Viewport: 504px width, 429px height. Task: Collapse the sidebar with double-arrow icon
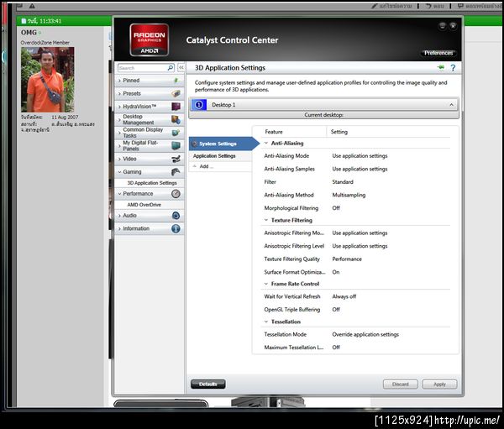pos(181,67)
